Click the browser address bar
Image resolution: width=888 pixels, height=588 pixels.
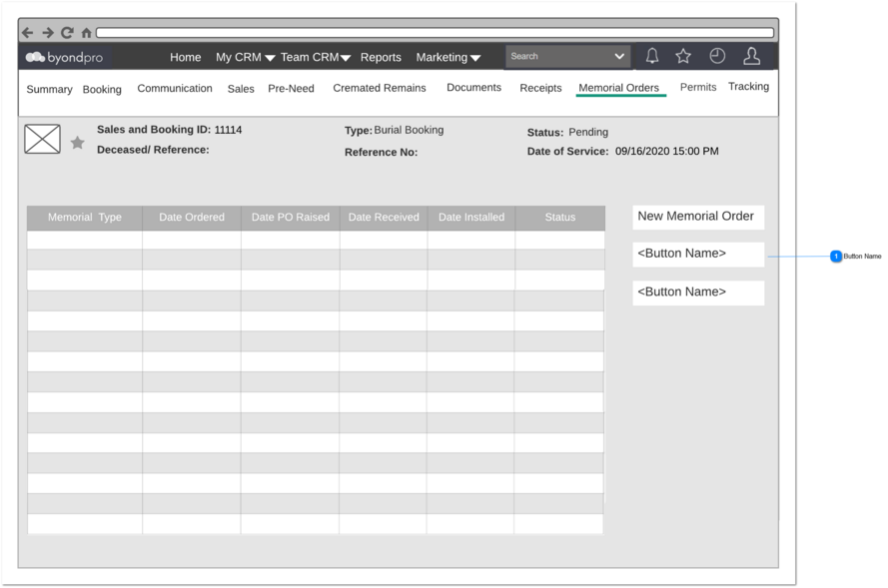point(435,33)
